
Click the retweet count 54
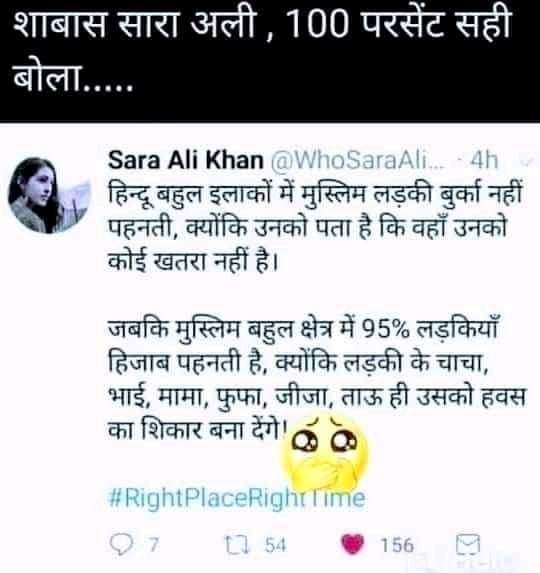click(275, 545)
